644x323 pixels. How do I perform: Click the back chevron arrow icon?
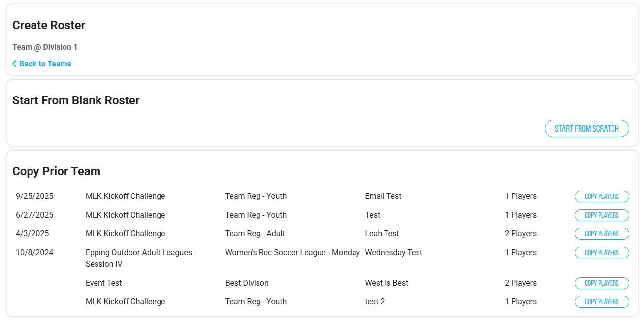pos(15,64)
